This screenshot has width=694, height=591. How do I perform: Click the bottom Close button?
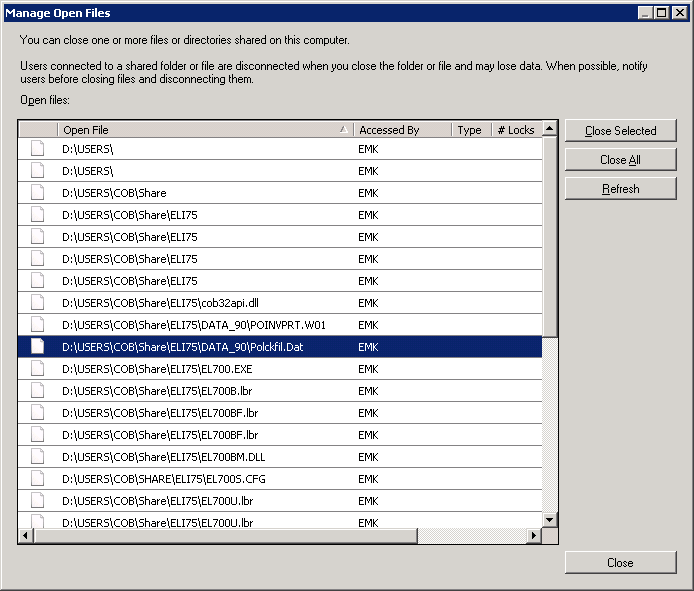[x=620, y=562]
